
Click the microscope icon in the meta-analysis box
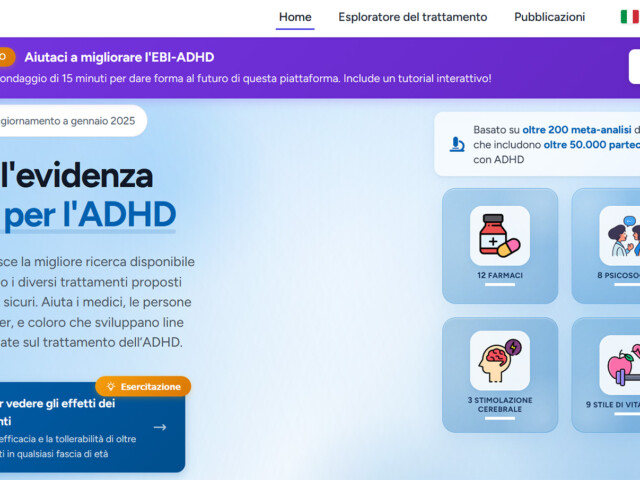[x=457, y=144]
